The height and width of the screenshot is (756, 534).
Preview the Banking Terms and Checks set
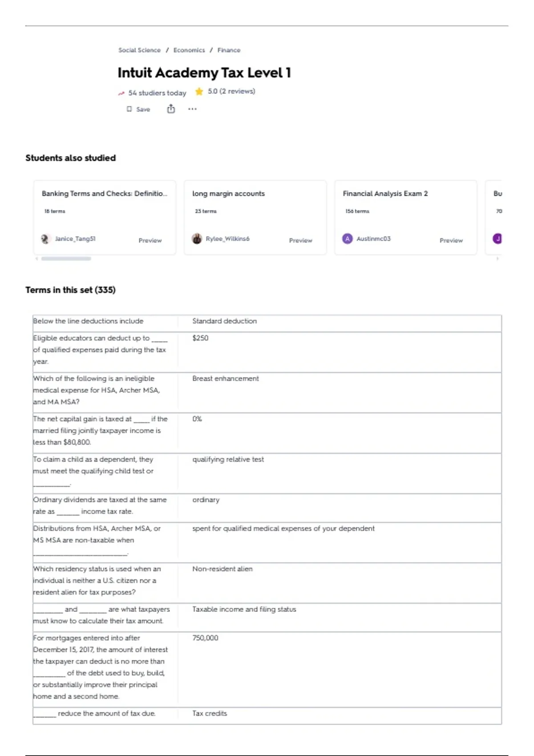pos(150,241)
